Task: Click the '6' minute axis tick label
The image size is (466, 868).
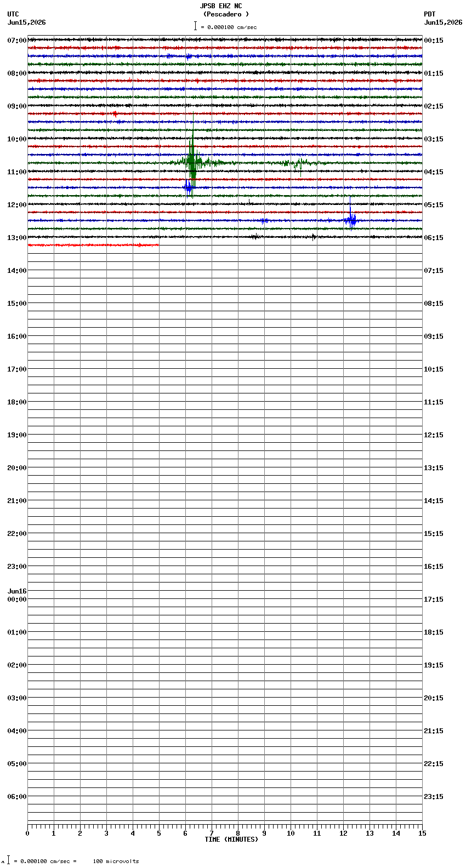Action: coord(185,833)
